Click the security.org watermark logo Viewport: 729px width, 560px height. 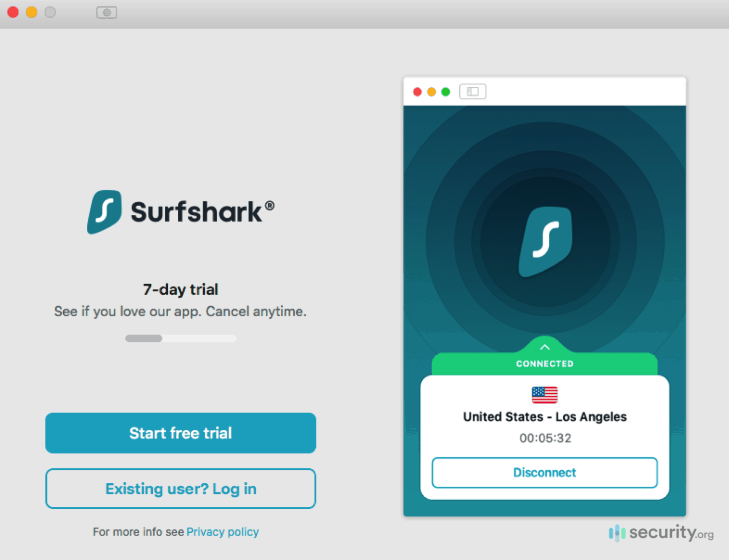coord(660,533)
